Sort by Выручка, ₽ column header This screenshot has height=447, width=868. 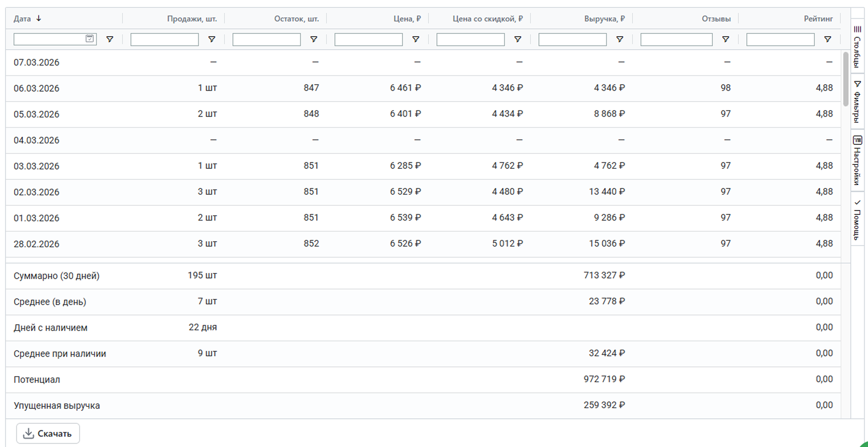coord(604,19)
